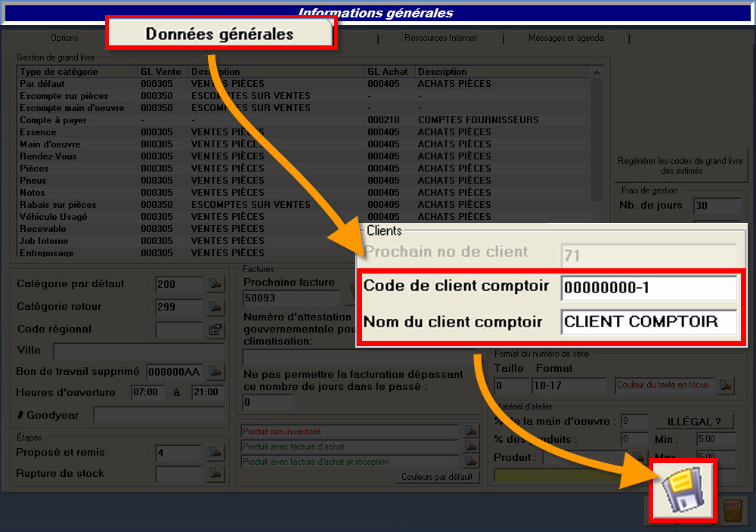Switch to the Données générales tab
Screen dimensions: 756x532
(x=220, y=34)
